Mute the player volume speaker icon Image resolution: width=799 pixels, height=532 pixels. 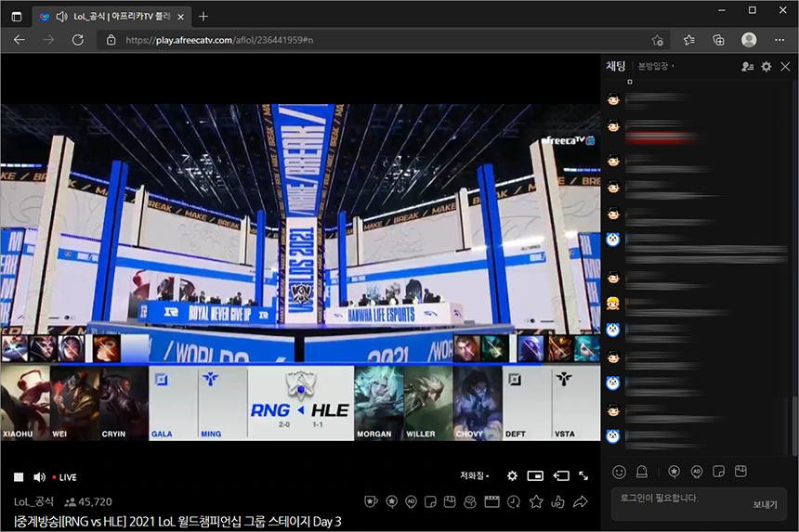[x=39, y=477]
